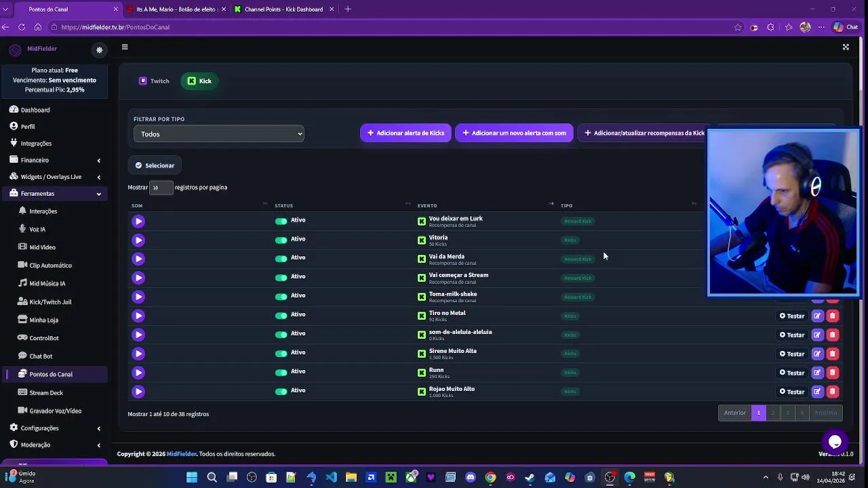Toggle Ativo status for Toma-milk-shake
Viewport: 868px width, 488px height.
(x=281, y=297)
